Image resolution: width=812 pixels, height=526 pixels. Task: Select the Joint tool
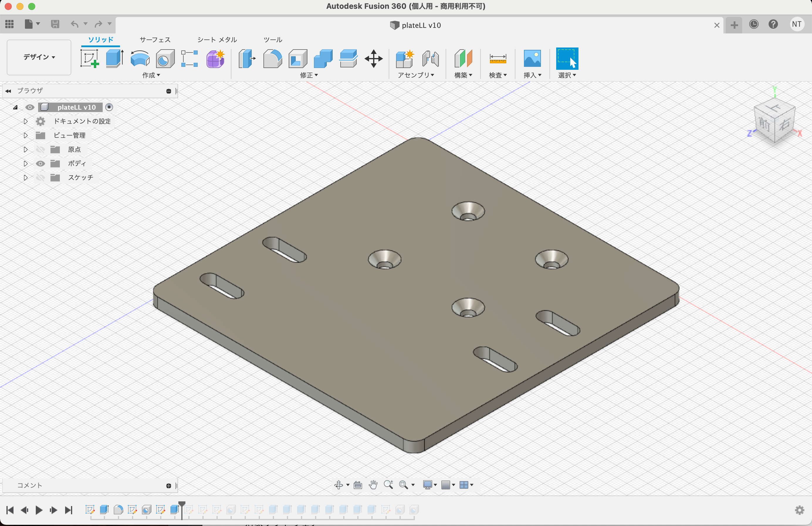(431, 59)
